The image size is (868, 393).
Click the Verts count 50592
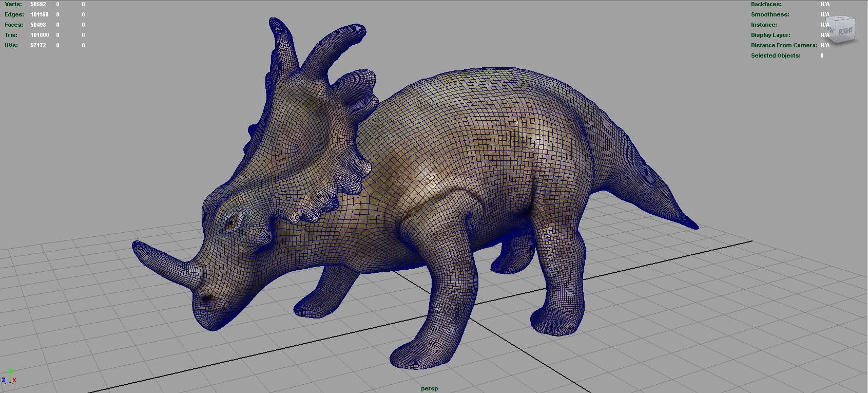(38, 4)
